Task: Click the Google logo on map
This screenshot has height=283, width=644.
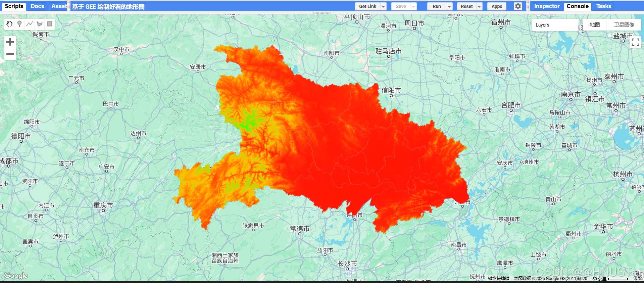Action: click(16, 276)
